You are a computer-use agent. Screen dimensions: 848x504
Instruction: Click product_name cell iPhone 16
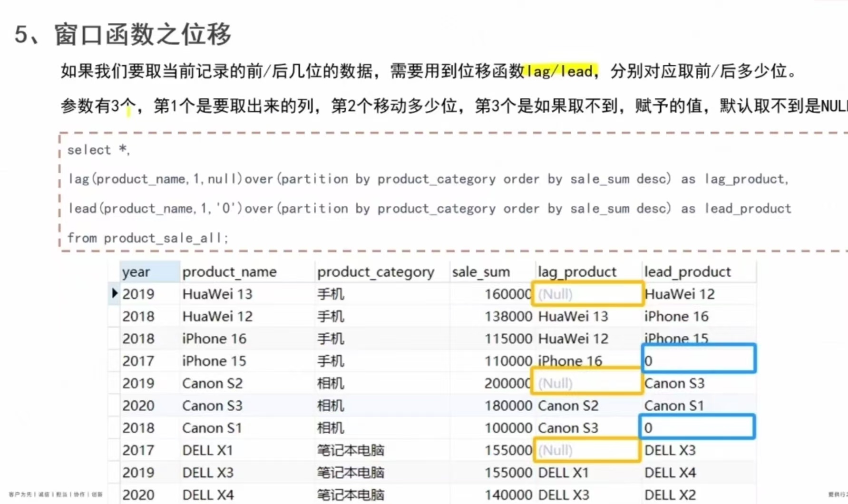[x=214, y=339]
